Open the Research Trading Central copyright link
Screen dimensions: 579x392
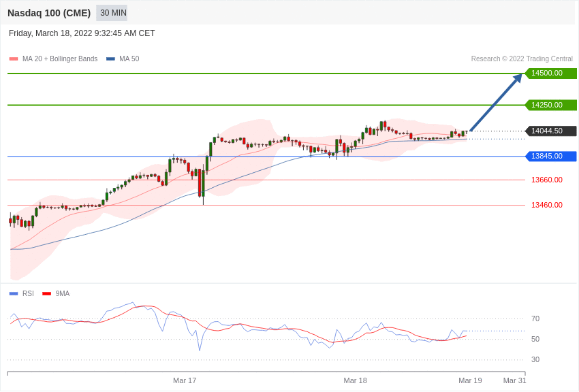click(522, 59)
